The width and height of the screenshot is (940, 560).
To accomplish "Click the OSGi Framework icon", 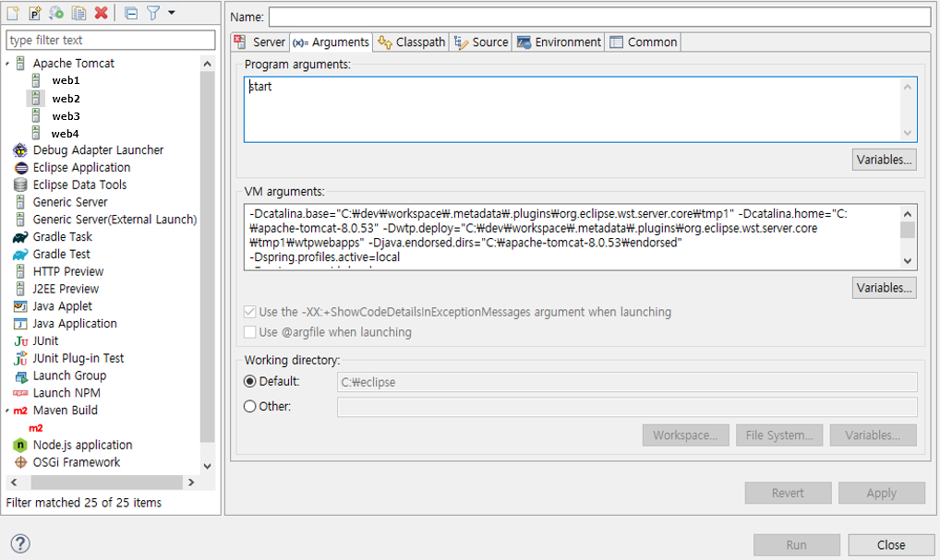I will [x=21, y=462].
